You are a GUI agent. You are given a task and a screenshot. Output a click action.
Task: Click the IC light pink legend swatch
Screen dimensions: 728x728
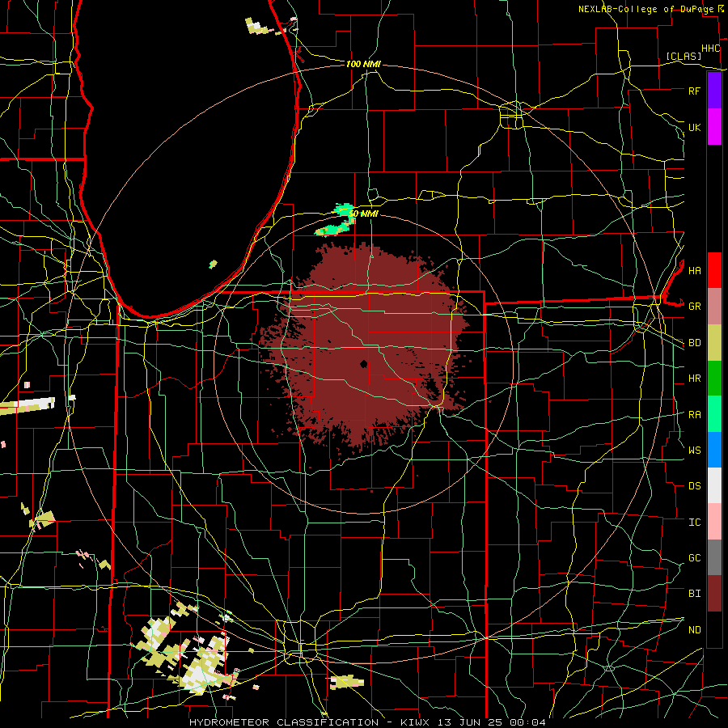[714, 522]
